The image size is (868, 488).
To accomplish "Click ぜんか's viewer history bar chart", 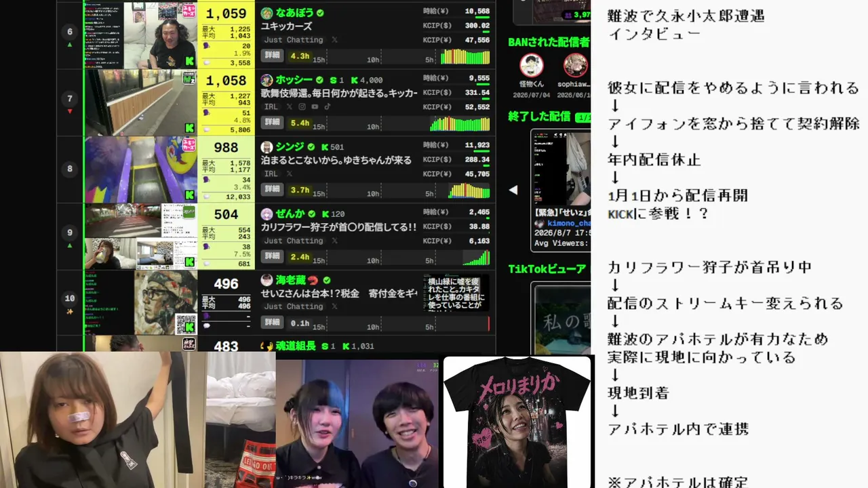I will (x=476, y=258).
